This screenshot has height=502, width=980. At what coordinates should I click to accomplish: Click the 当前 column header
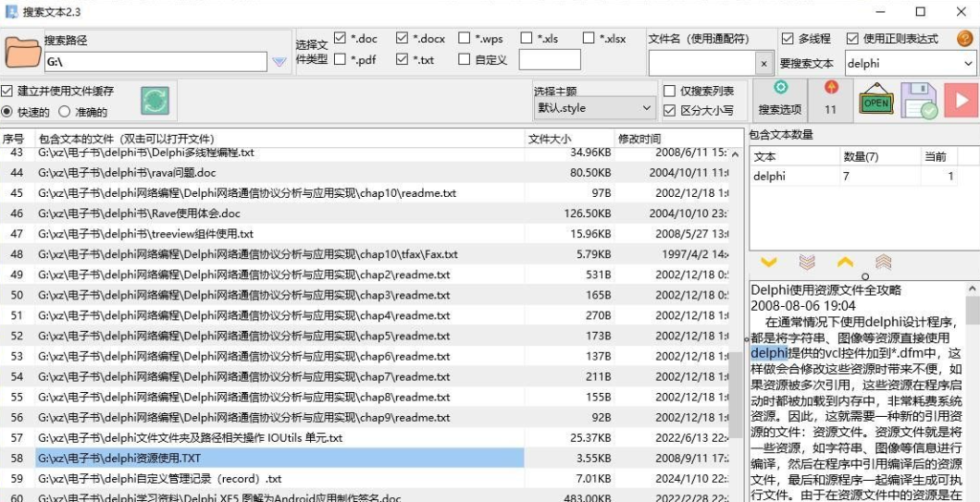pyautogui.click(x=940, y=157)
